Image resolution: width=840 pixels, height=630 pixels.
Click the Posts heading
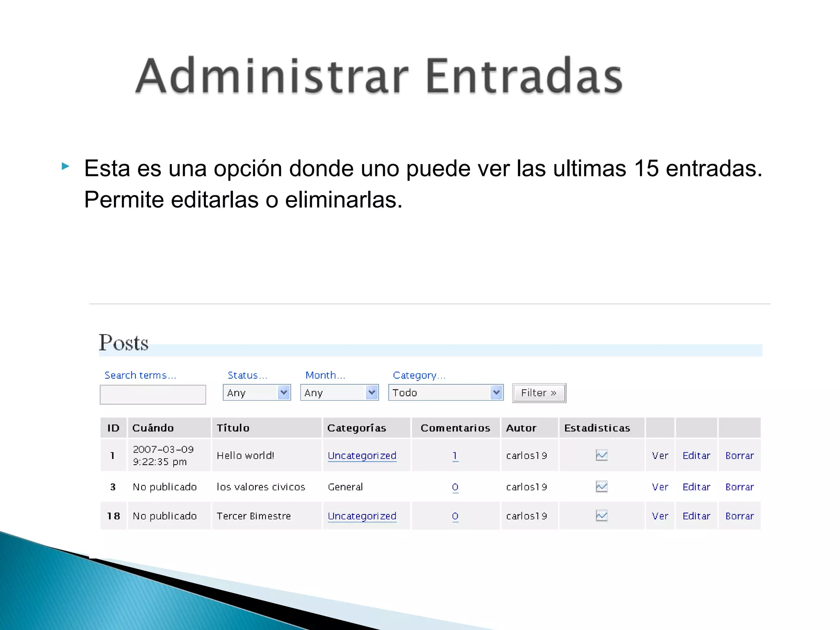coord(123,342)
